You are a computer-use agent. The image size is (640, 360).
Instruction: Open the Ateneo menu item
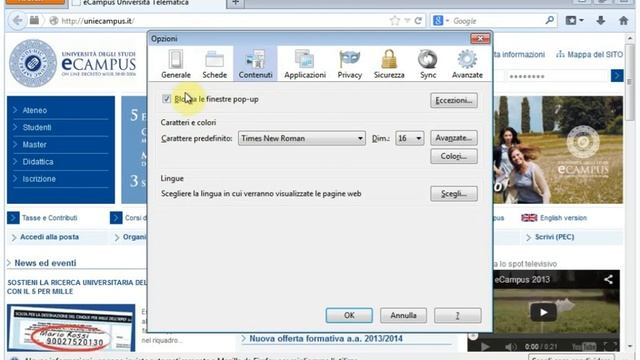click(35, 110)
